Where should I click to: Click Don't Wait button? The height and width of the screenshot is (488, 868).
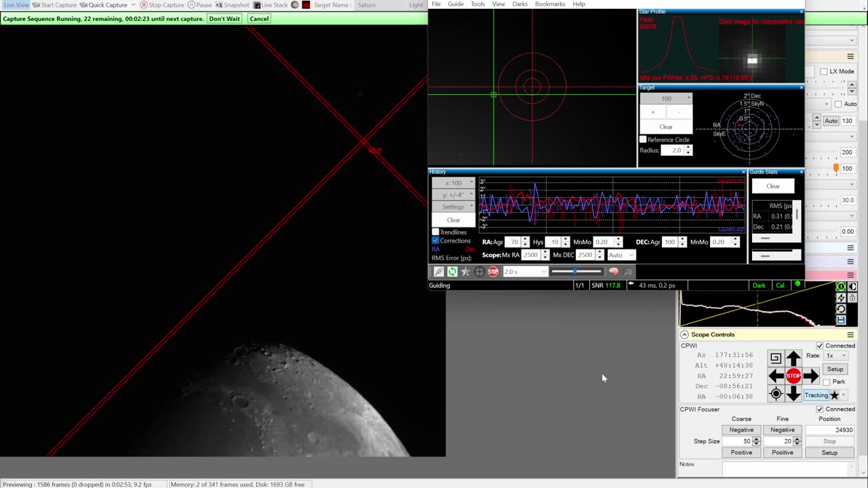224,18
